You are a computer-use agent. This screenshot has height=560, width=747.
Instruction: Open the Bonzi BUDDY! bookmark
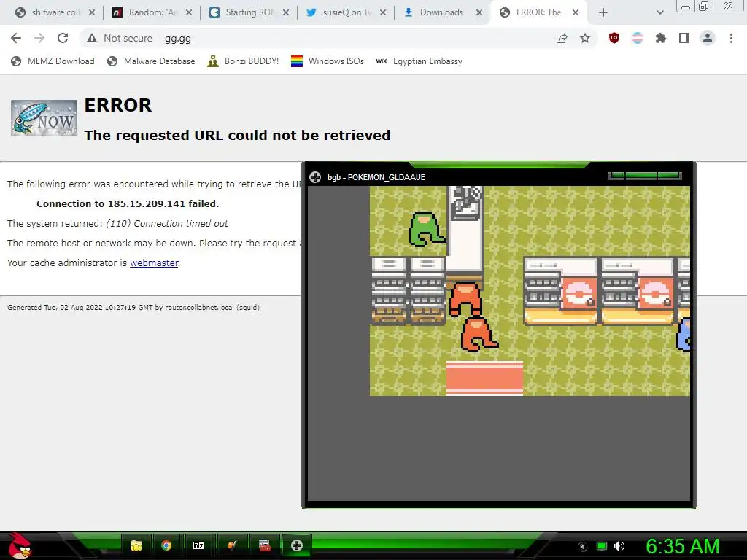(x=243, y=61)
